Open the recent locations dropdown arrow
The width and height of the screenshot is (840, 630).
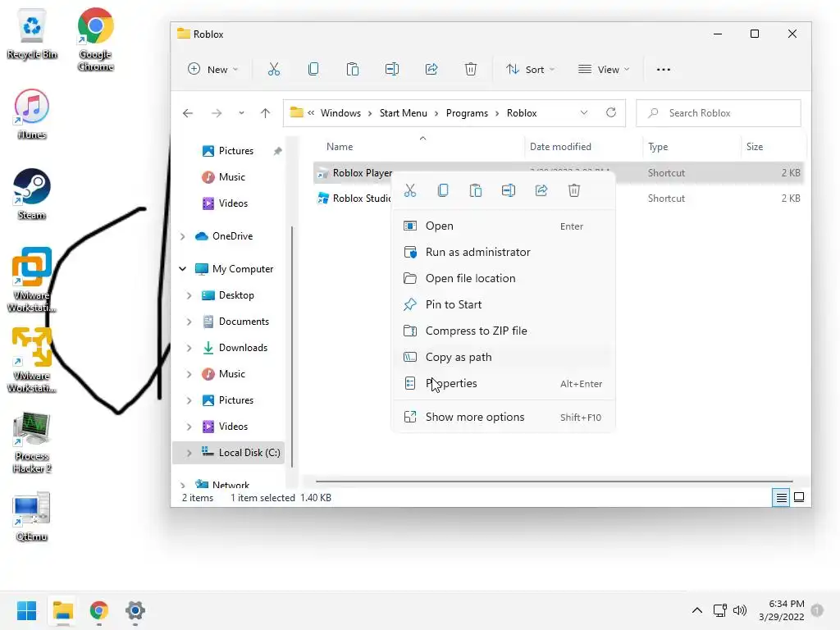pyautogui.click(x=242, y=113)
